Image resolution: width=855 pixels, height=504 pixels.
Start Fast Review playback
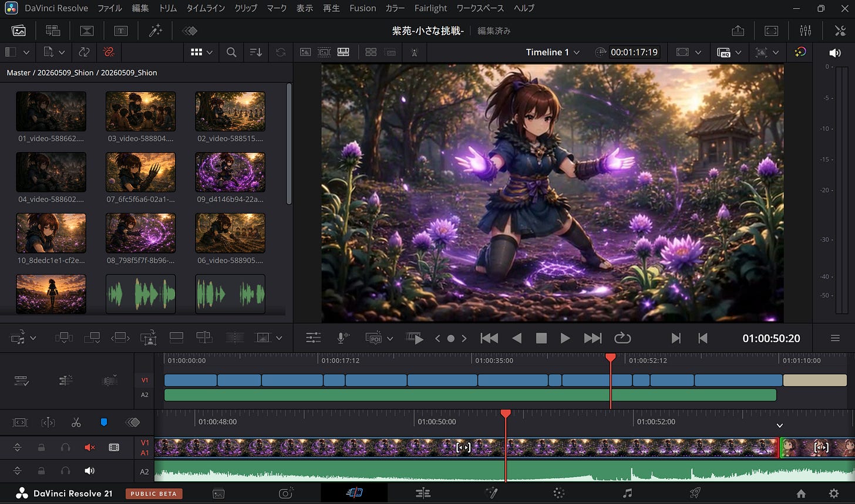coord(415,338)
